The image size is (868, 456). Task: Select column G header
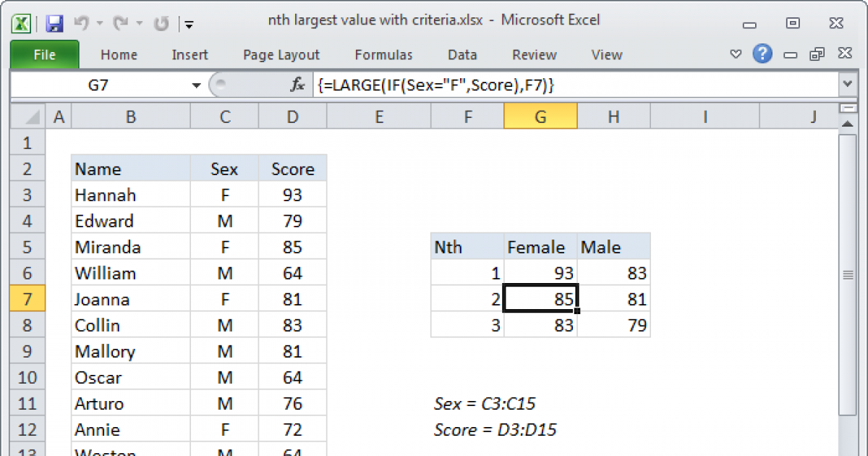tap(540, 117)
